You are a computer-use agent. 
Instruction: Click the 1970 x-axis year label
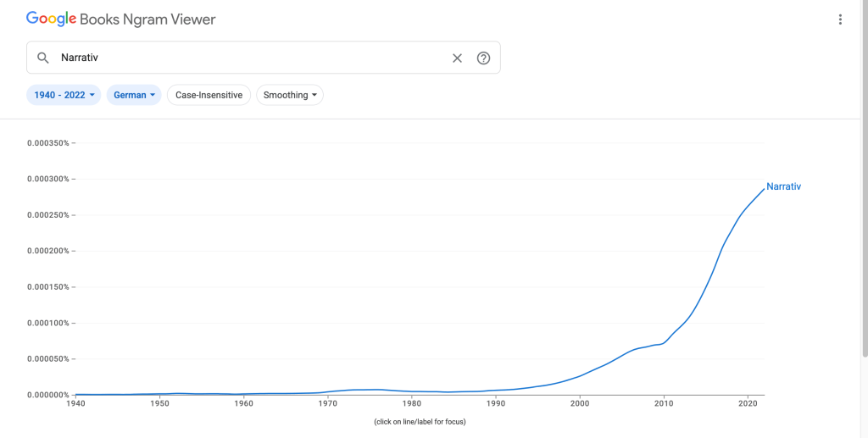click(327, 403)
